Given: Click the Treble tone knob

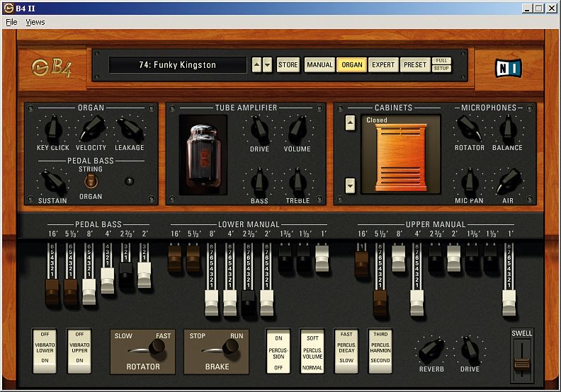Looking at the screenshot, I should click(x=297, y=182).
